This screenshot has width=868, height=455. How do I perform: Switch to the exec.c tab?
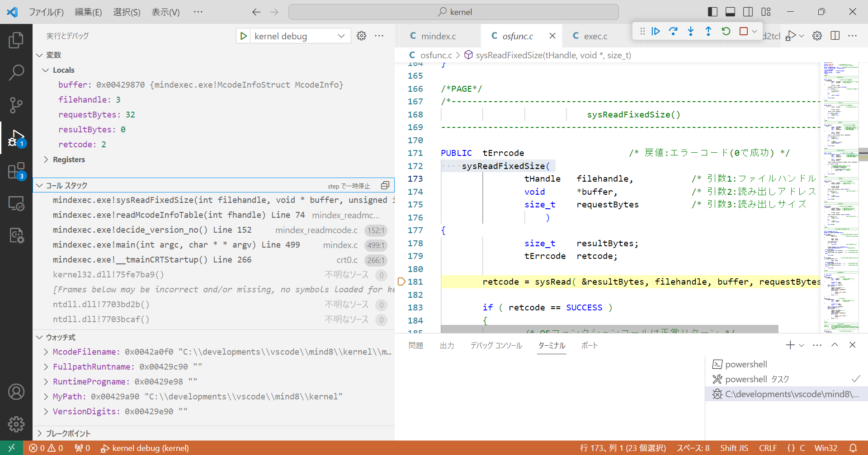[x=595, y=36]
